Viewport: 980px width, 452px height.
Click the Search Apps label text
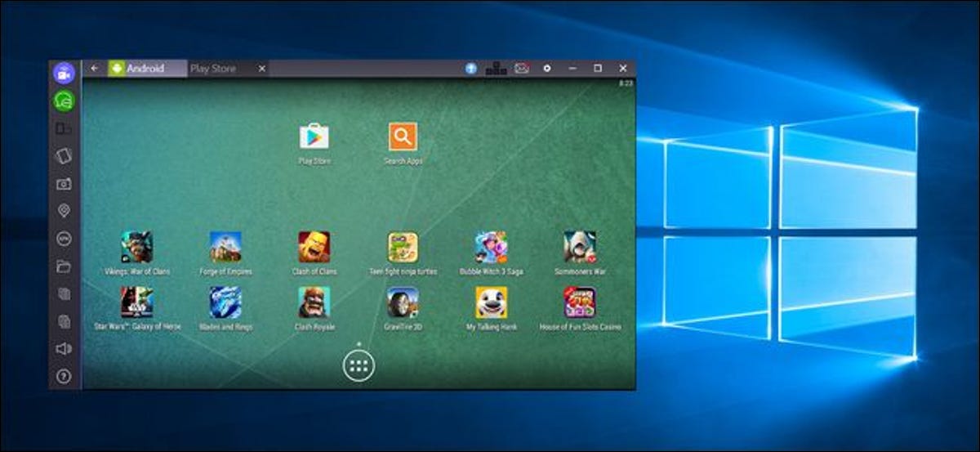(403, 161)
